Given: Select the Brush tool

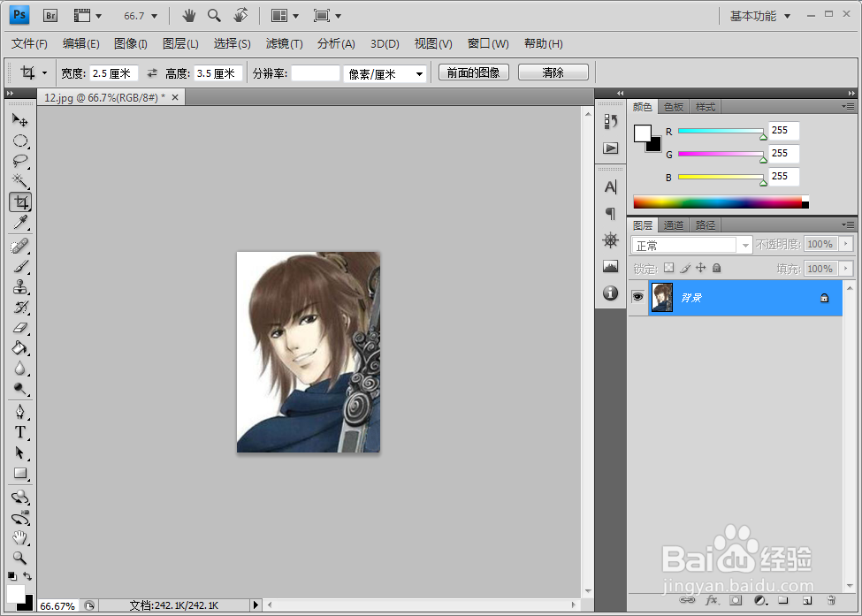Looking at the screenshot, I should (20, 267).
